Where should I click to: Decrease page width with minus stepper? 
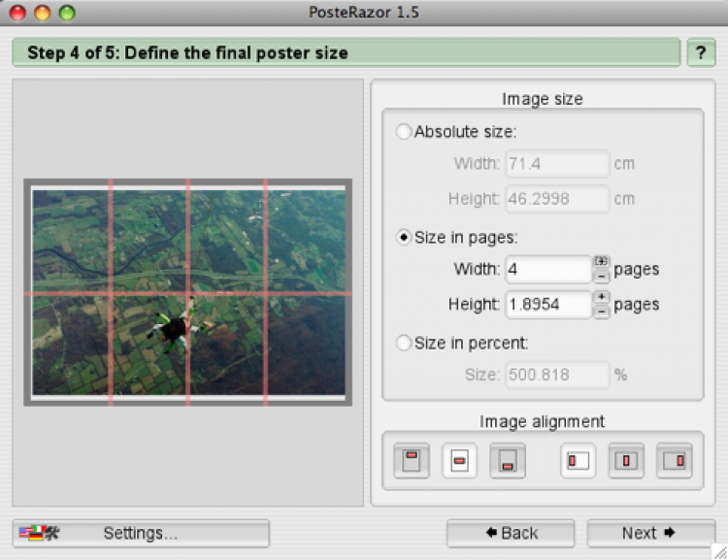[x=602, y=276]
